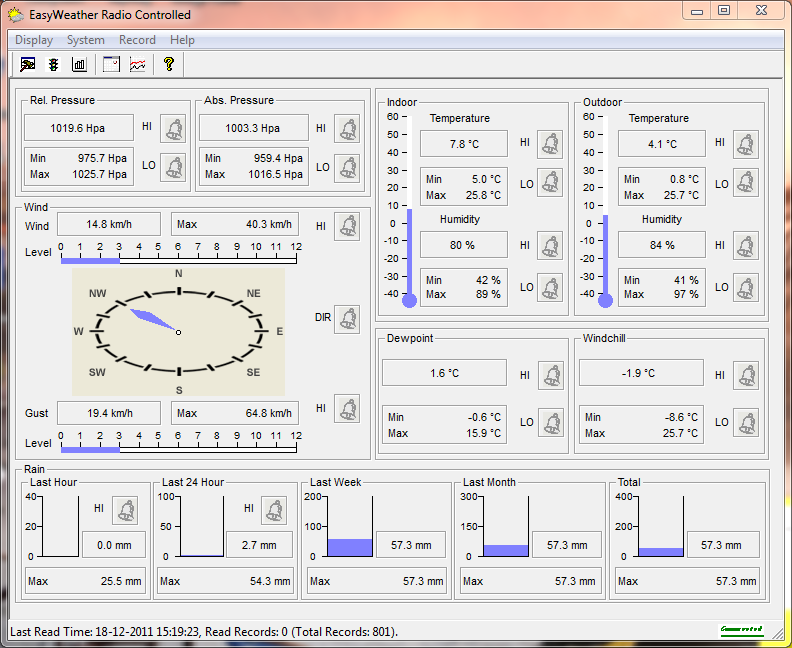Click the -1.9 °C windchill value
Image resolution: width=792 pixels, height=648 pixels.
(641, 373)
